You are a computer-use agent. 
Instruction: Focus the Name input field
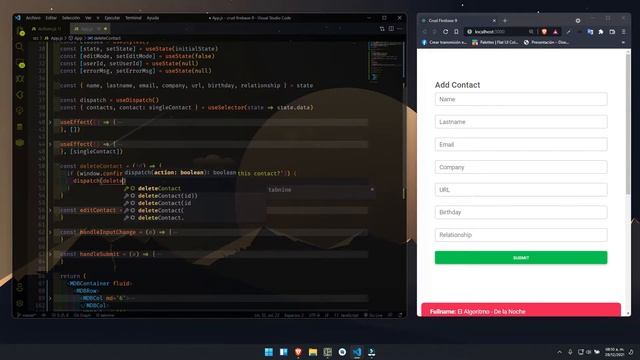click(x=521, y=99)
